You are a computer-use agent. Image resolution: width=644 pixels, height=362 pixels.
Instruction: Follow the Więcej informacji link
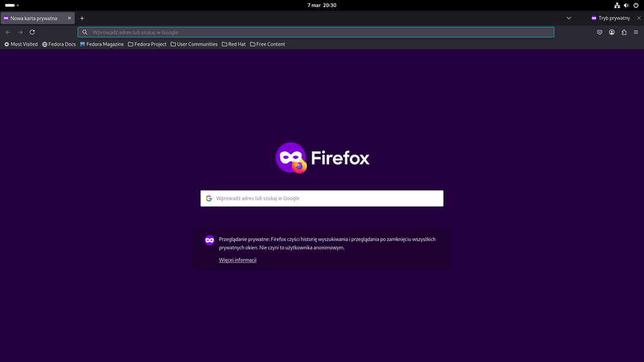tap(238, 260)
